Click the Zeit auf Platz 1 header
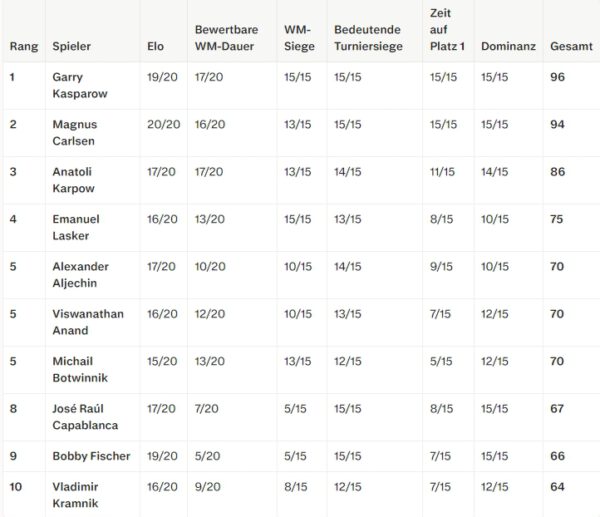Viewport: 600px width, 517px height. (447, 30)
